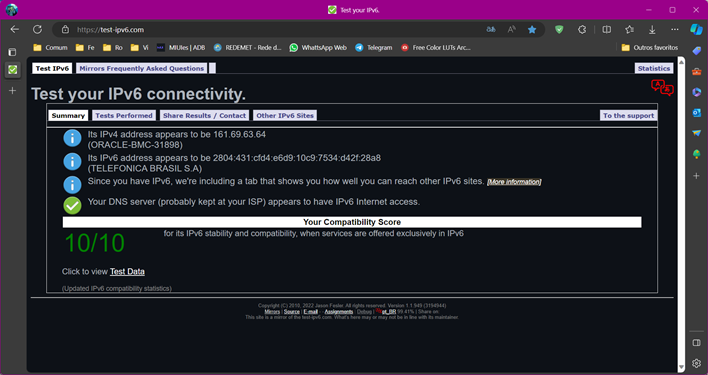Switch to Tests Performed tab

pyautogui.click(x=124, y=116)
